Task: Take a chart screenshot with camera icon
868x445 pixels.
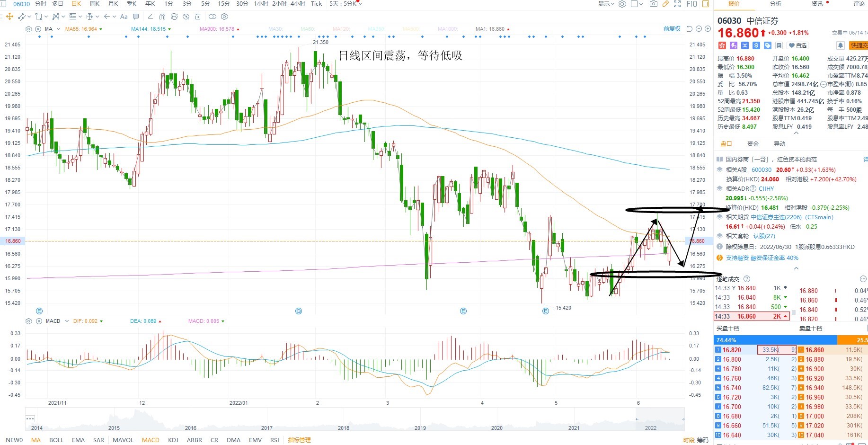Action: (654, 4)
